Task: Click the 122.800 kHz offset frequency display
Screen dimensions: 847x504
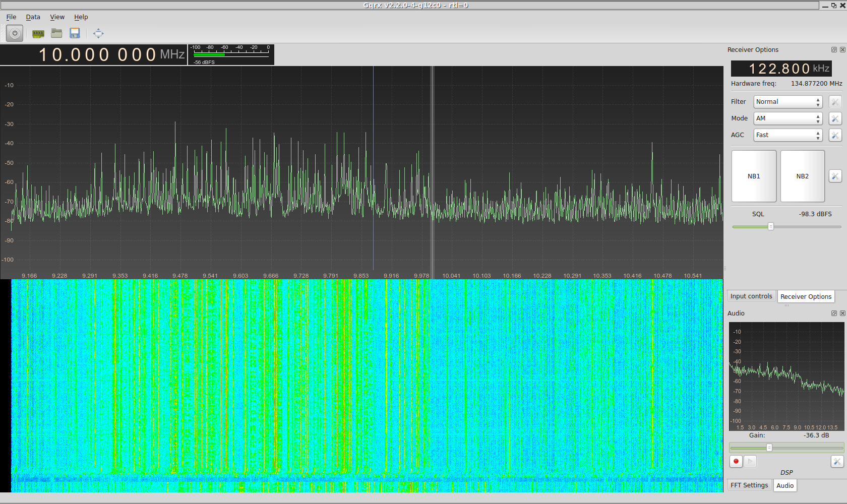Action: (780, 69)
